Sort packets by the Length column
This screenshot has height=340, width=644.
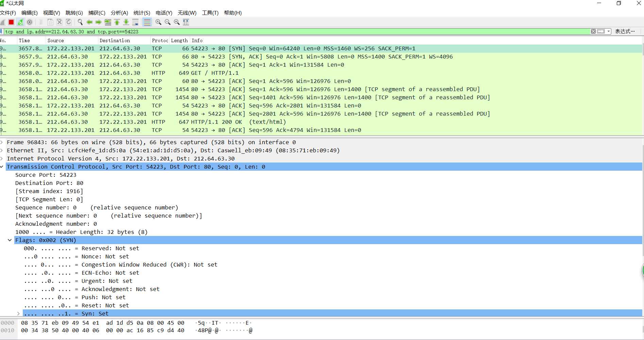(x=179, y=40)
